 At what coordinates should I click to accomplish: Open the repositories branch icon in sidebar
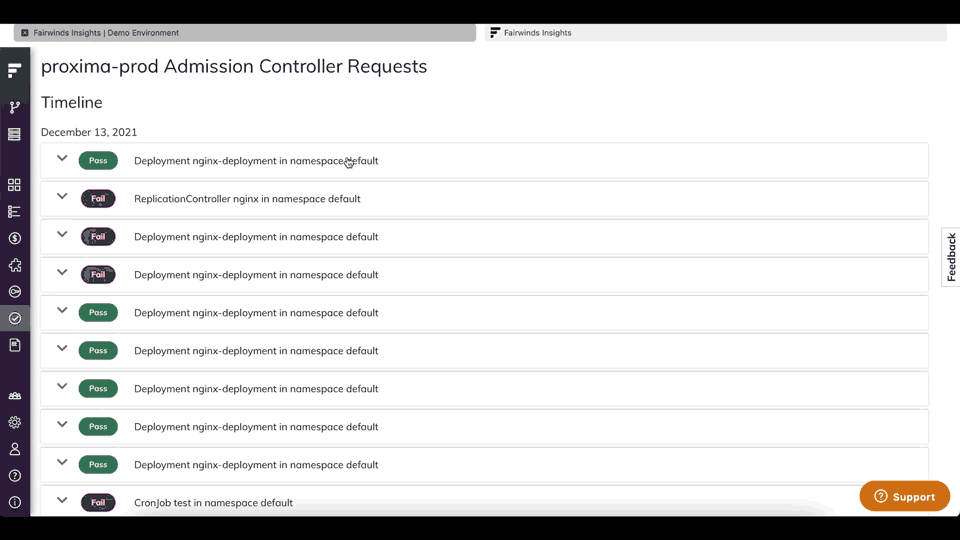click(15, 108)
